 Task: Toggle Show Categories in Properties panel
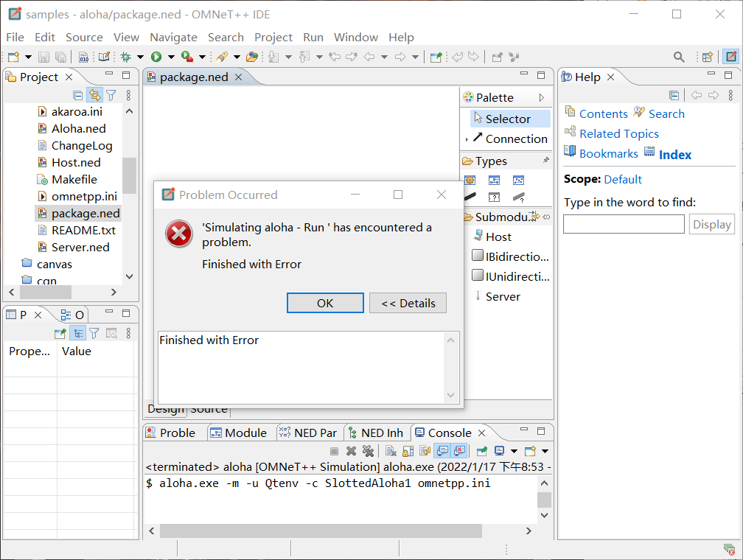click(x=77, y=333)
